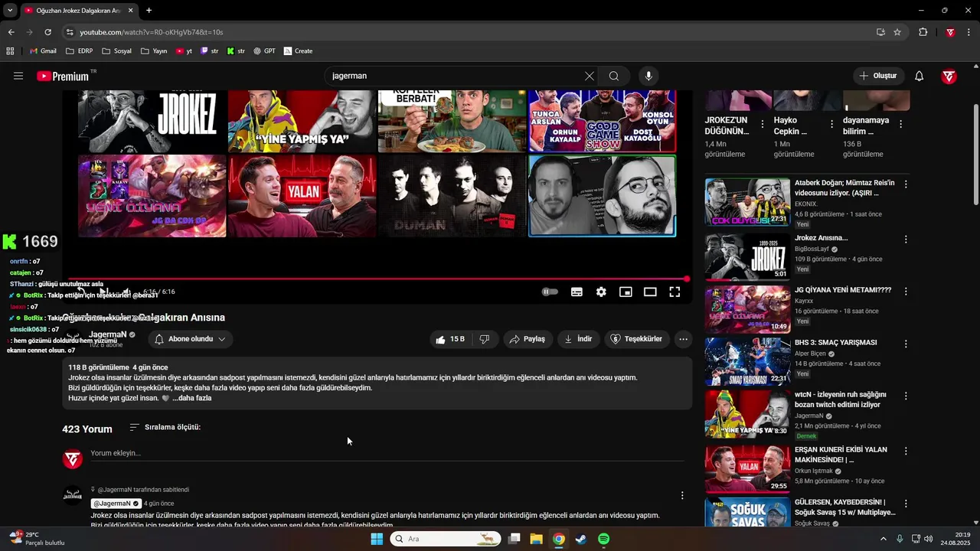The width and height of the screenshot is (980, 551).
Task: Go back in browser history
Action: click(x=11, y=32)
